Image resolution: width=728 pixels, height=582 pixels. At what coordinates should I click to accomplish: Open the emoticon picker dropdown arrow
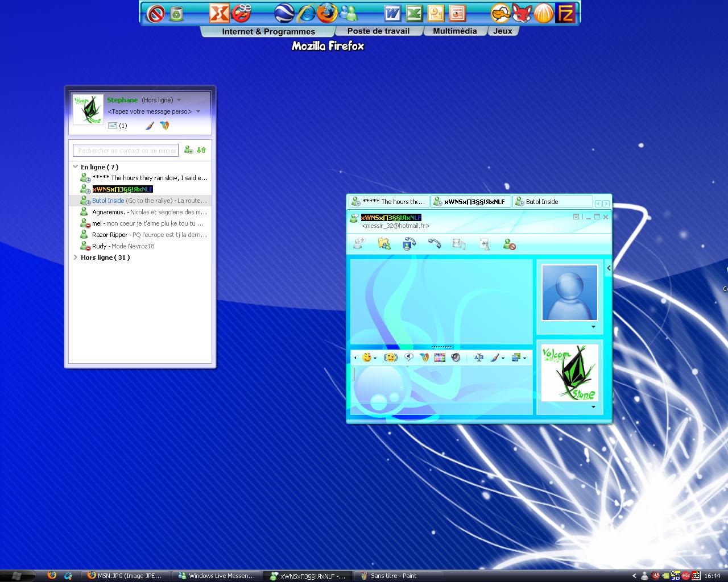[x=375, y=358]
